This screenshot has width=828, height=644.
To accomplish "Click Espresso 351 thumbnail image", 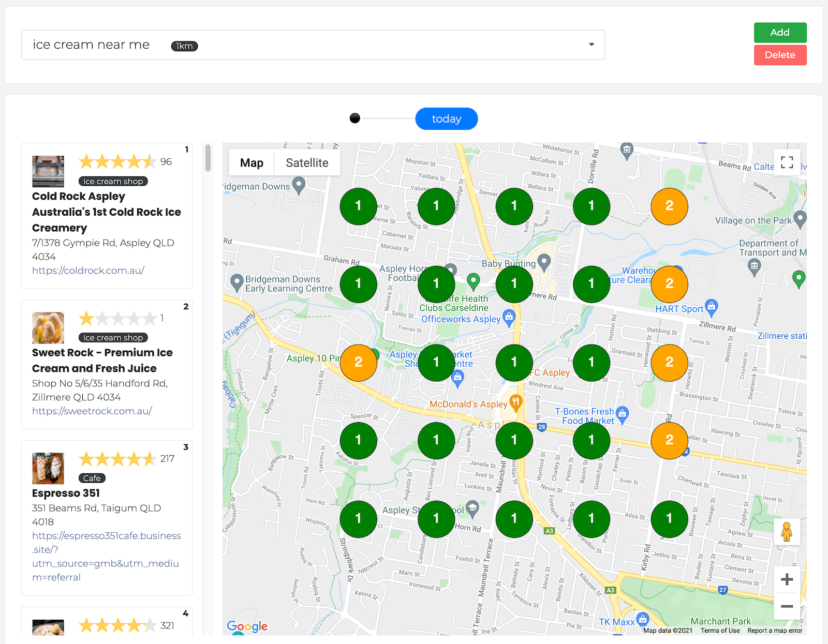I will pyautogui.click(x=48, y=469).
